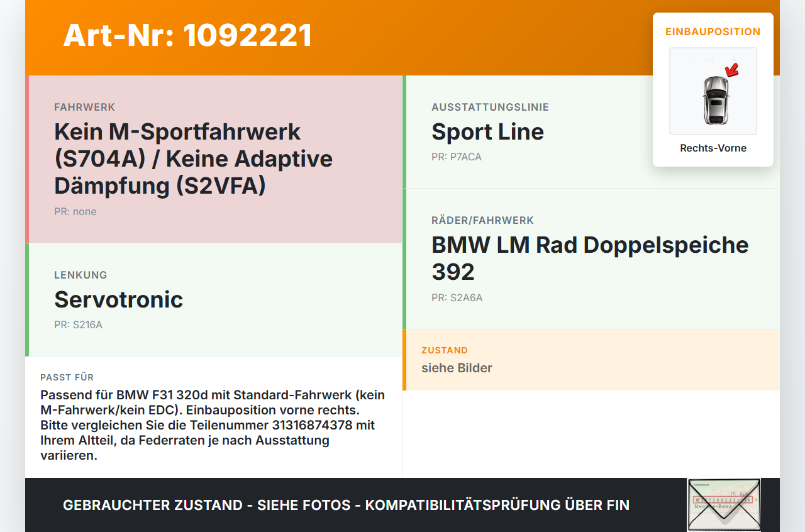Click the PR: S2A6A code
805x532 pixels.
click(457, 298)
